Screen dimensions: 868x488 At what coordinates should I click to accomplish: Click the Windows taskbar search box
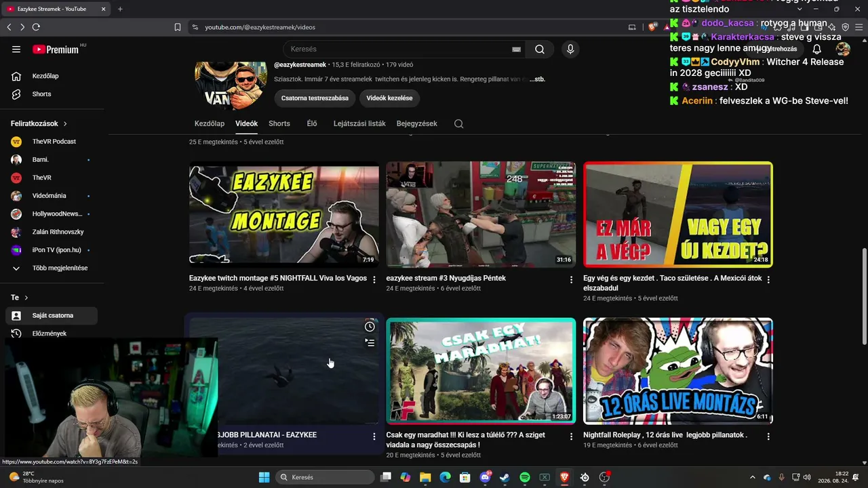[x=325, y=477]
